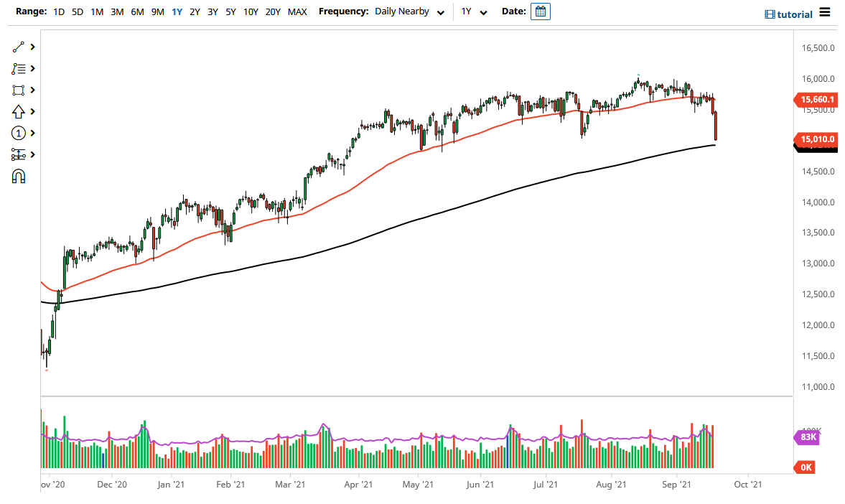
Task: Activate the MAX range setting
Action: [x=297, y=11]
